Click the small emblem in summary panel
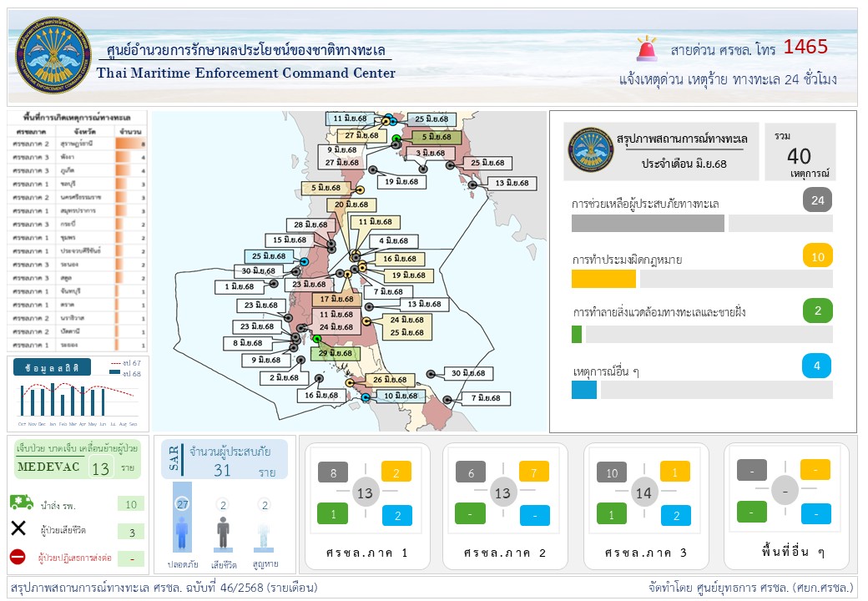This screenshot has height=601, width=868. tap(589, 149)
